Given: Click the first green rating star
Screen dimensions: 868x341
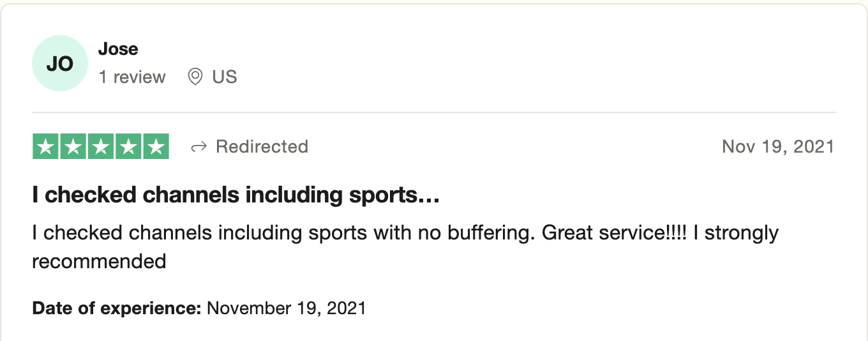Looking at the screenshot, I should tap(45, 147).
